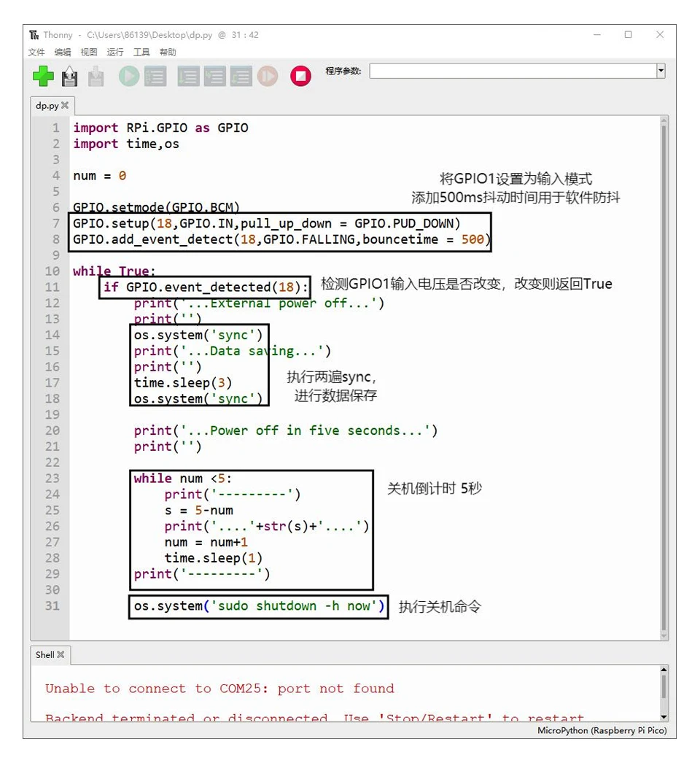This screenshot has width=700, height=766.
Task: Open the 编辑 menu
Action: 63,53
